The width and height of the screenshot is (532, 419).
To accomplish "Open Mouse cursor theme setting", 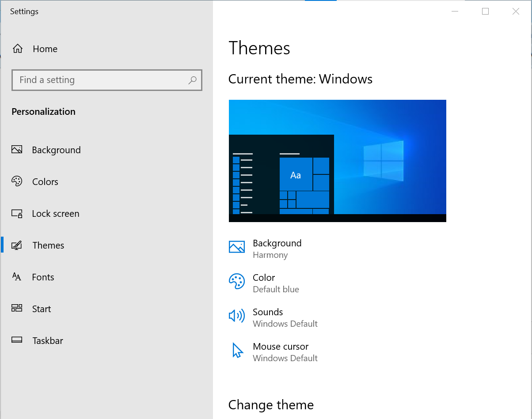I will (x=285, y=352).
